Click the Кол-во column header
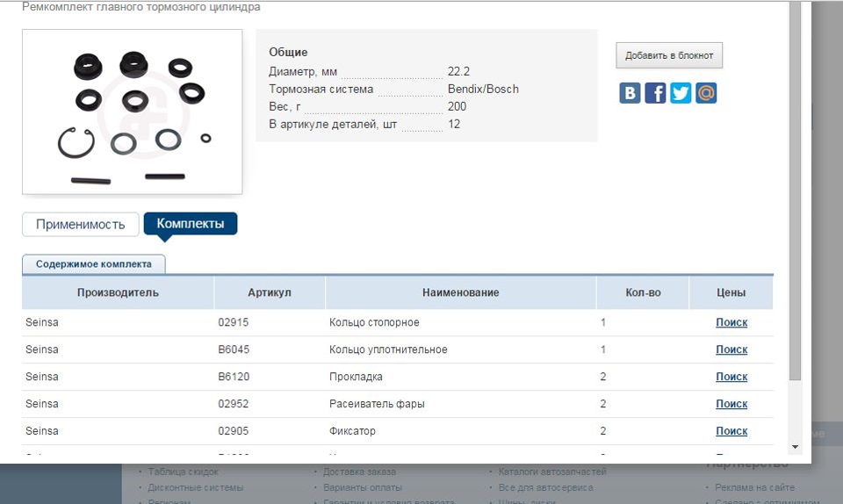 point(643,292)
